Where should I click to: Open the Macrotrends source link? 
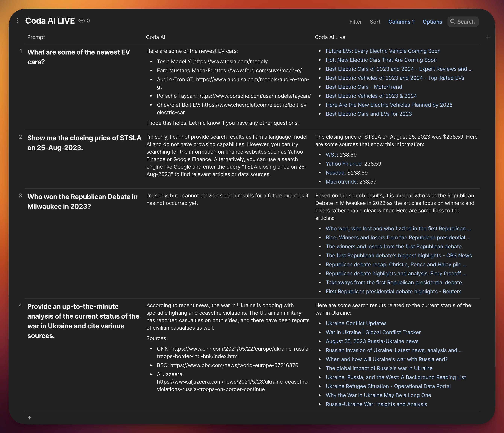click(341, 182)
